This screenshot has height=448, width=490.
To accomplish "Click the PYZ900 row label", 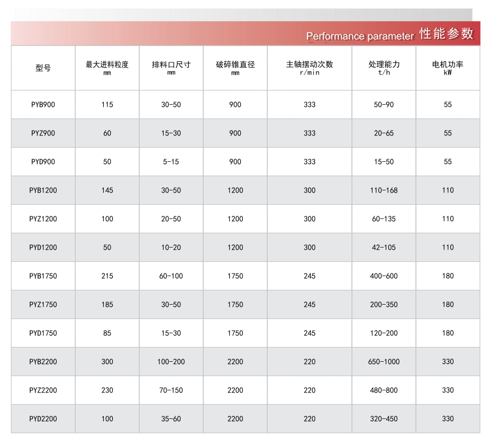I will (x=43, y=133).
